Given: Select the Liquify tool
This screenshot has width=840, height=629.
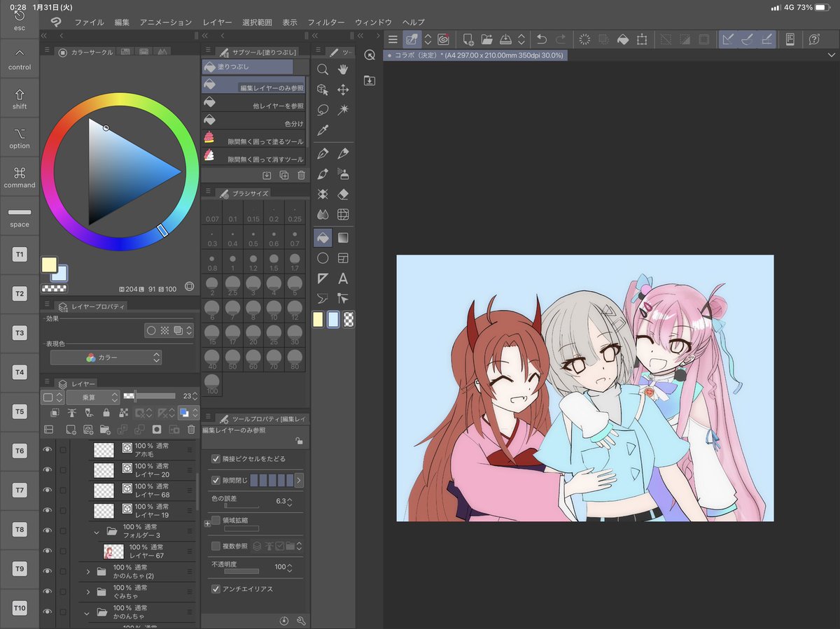Looking at the screenshot, I should (343, 214).
